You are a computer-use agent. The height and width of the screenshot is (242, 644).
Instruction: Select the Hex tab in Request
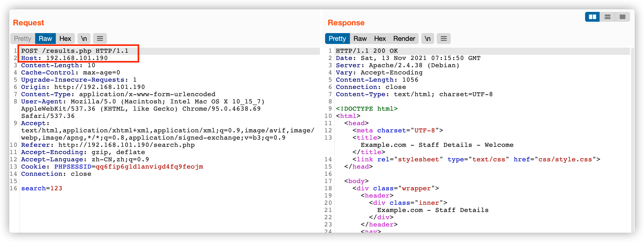(65, 39)
